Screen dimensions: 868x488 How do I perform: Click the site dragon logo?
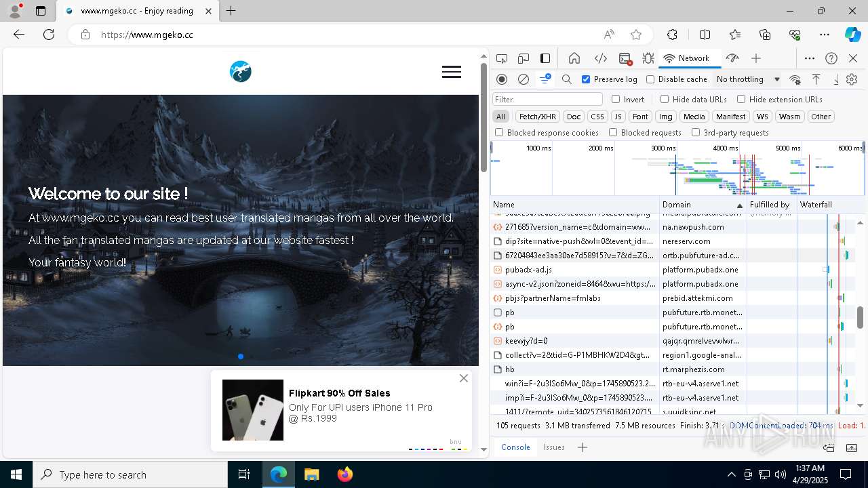pos(241,71)
